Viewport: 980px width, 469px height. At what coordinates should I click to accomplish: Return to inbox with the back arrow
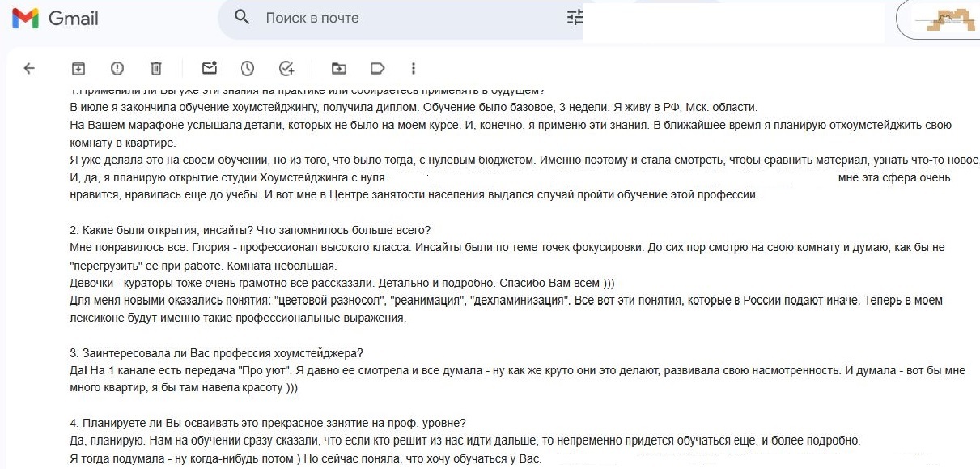(x=29, y=69)
